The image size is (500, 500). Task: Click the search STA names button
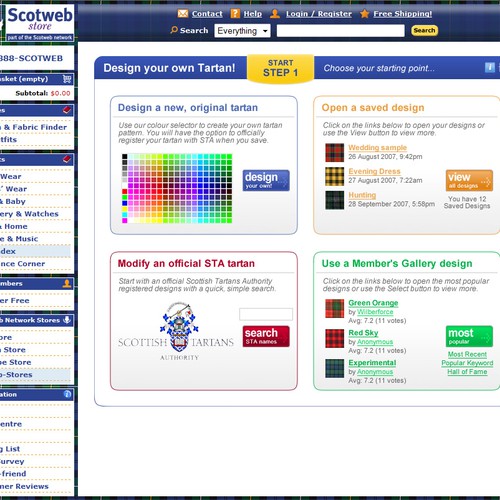pos(266,336)
